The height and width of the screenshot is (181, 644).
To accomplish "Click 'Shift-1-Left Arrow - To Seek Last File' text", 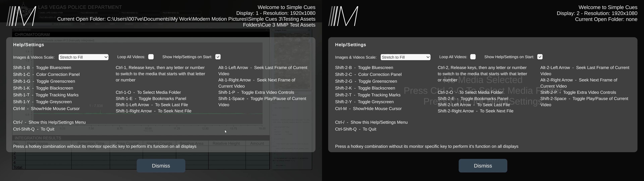I will pos(152,105).
